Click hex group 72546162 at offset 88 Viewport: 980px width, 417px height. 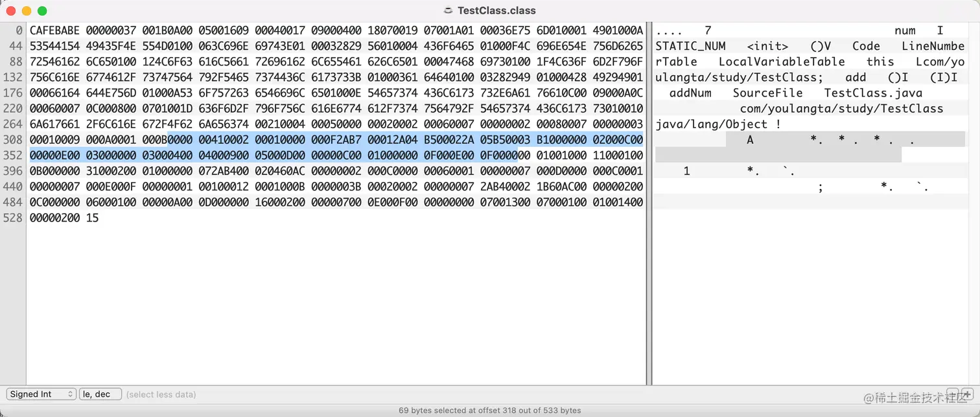click(x=55, y=62)
